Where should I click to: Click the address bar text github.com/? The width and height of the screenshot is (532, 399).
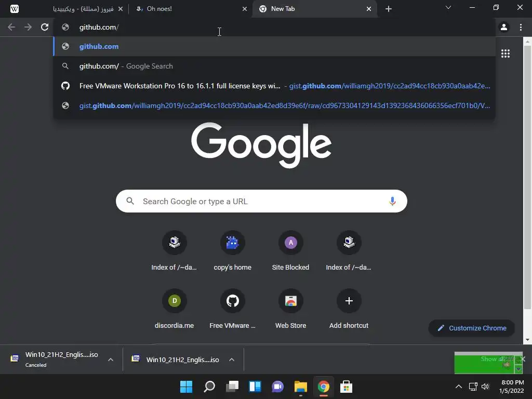coord(99,27)
